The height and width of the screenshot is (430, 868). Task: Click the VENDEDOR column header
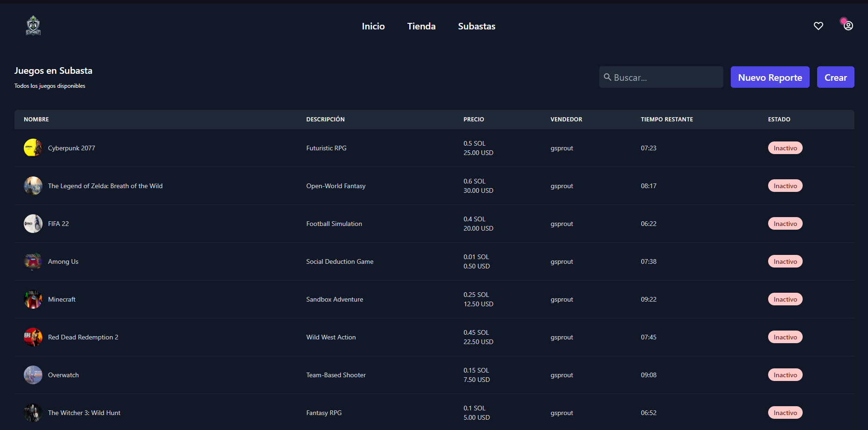566,120
